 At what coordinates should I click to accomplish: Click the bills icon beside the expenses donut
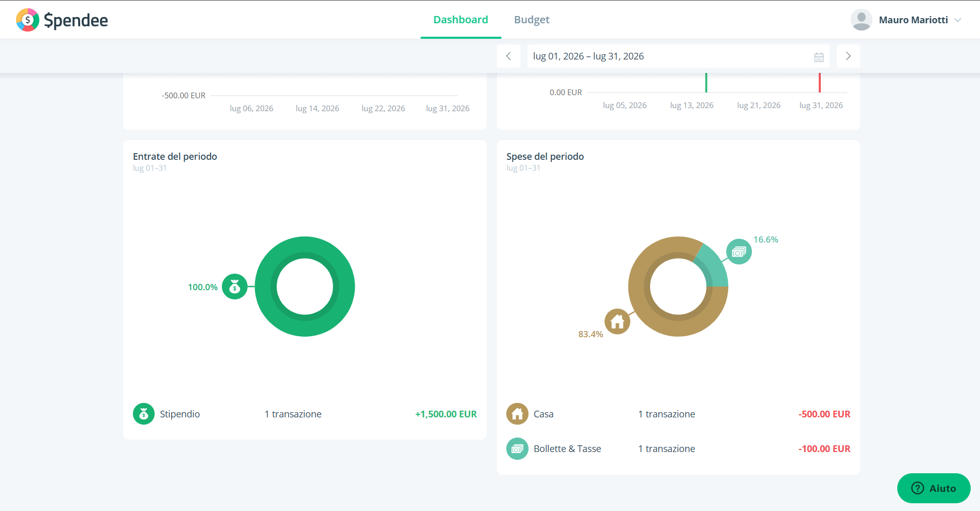click(x=739, y=252)
